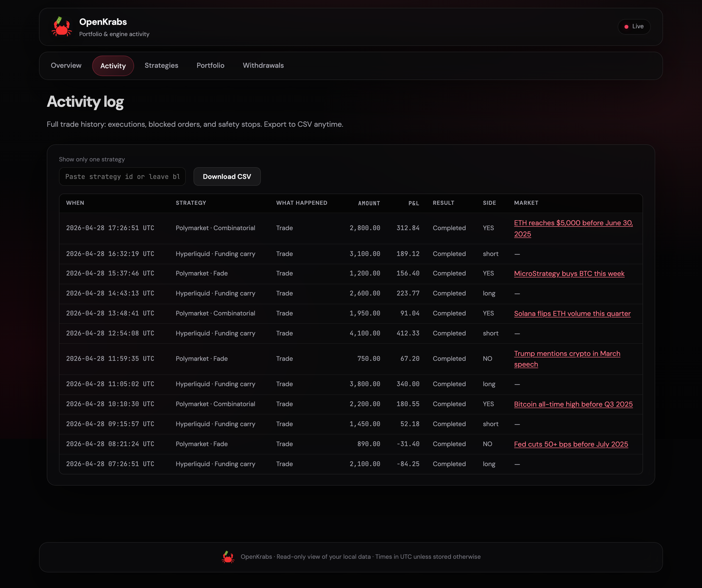Image resolution: width=702 pixels, height=588 pixels.
Task: Open the Strategies tab
Action: tap(161, 66)
